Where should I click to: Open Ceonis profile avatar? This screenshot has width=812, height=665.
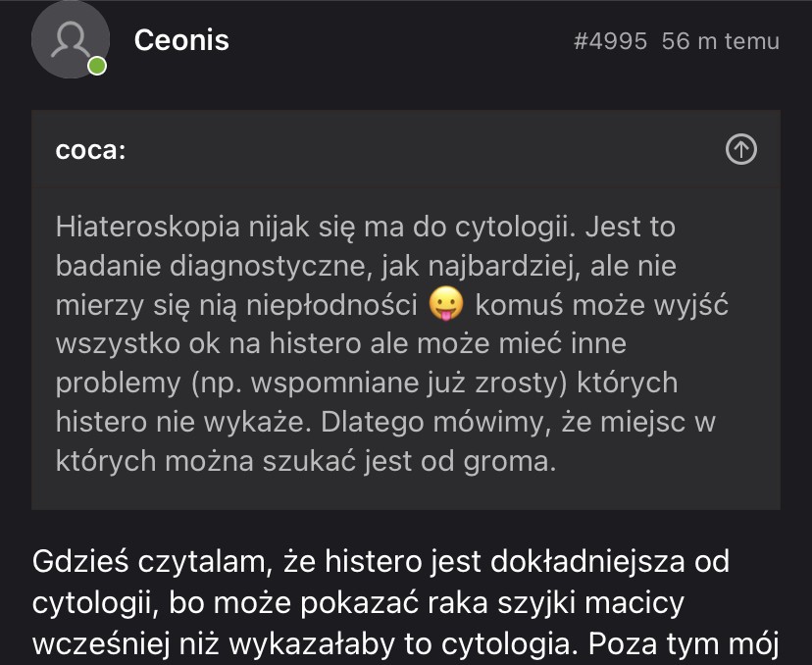[x=70, y=39]
